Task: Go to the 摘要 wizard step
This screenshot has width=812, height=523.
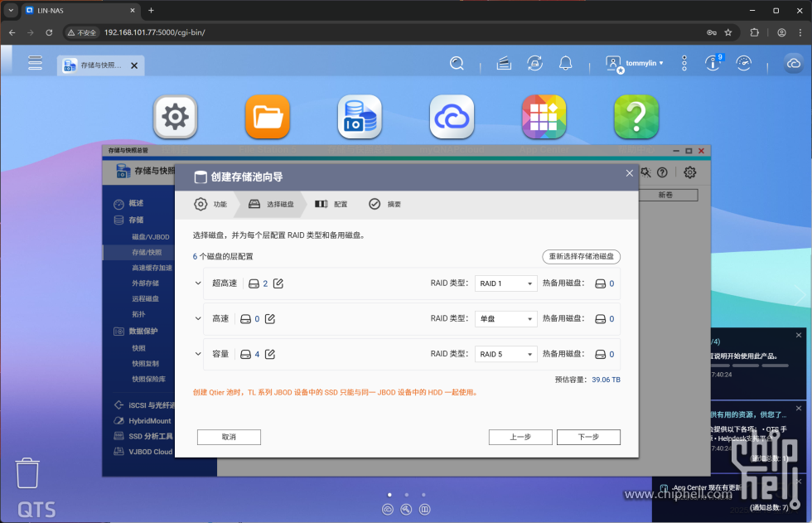Action: pos(384,204)
